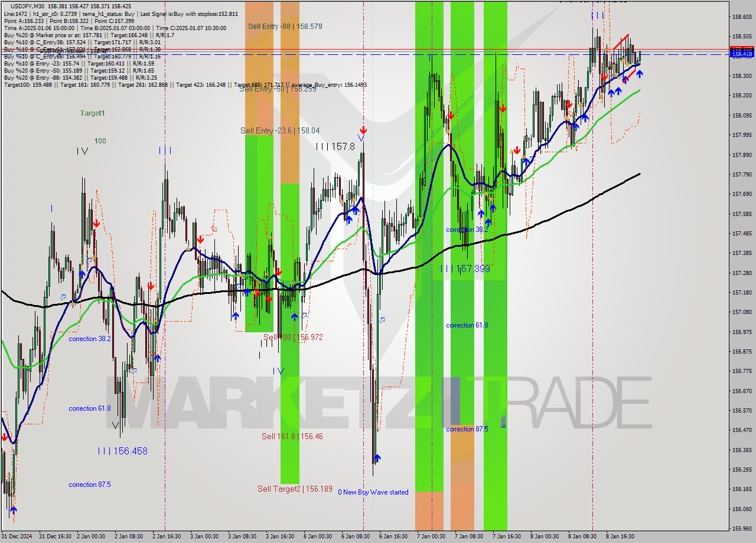Screen dimensions: 756x543
Task: Click price axis value 156.975
Action: [742, 332]
